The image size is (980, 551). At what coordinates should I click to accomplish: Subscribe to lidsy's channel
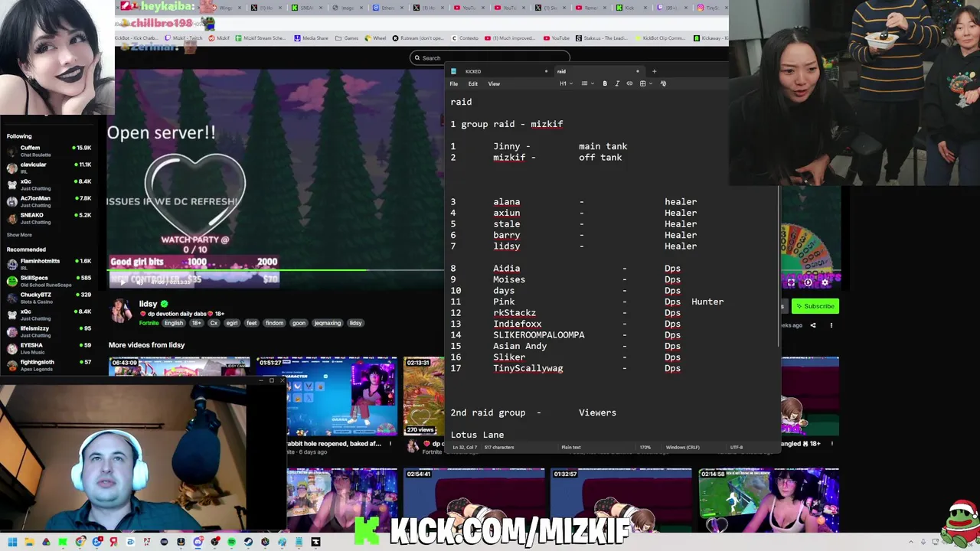pos(815,306)
